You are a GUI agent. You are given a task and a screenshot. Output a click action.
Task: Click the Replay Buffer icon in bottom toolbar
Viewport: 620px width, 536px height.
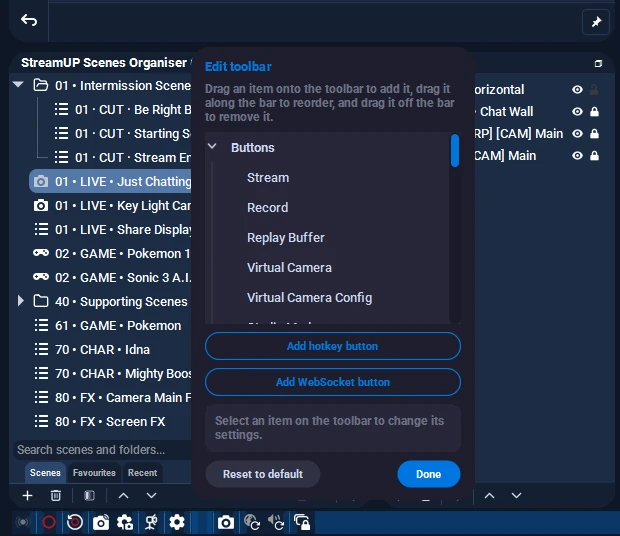point(74,522)
